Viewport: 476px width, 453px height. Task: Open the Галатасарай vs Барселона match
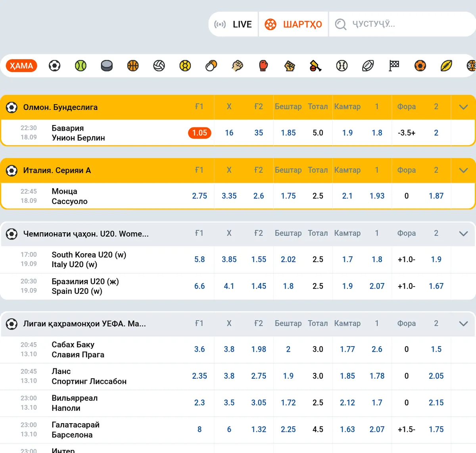(75, 430)
